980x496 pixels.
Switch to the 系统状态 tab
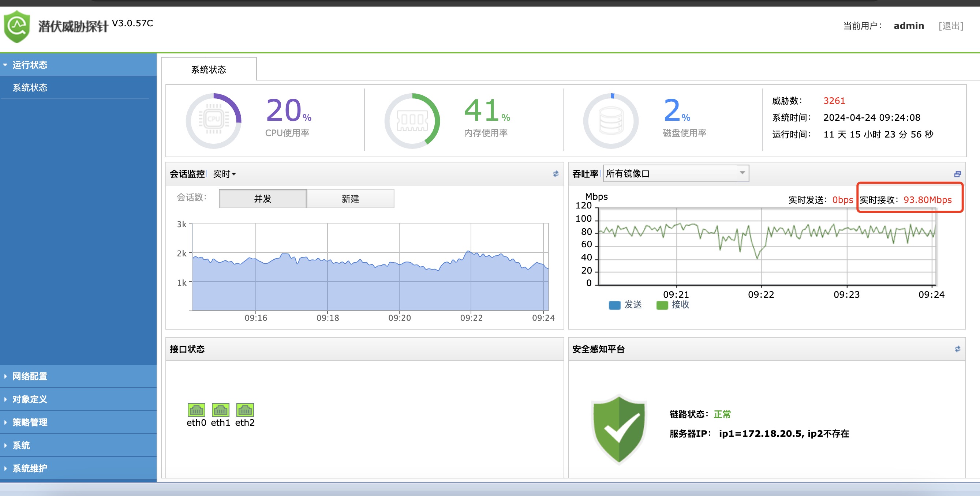[x=209, y=69]
